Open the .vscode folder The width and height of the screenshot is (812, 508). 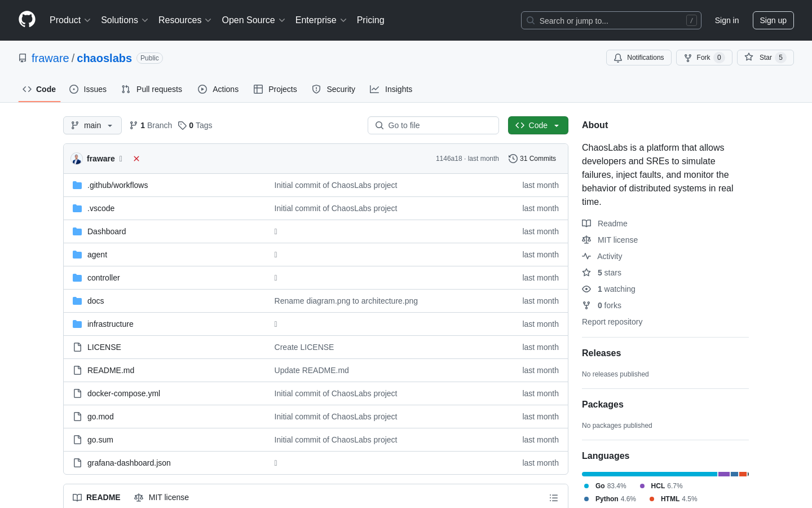pyautogui.click(x=101, y=208)
